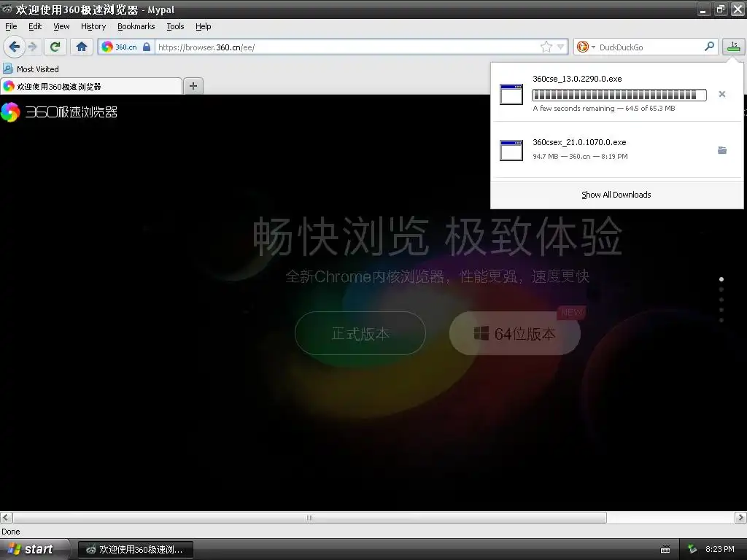Select the first page indicator dot

point(721,279)
